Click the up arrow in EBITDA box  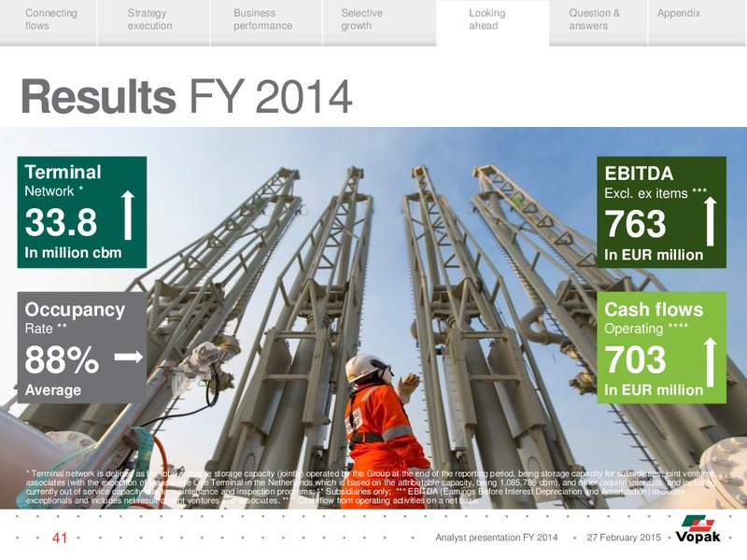tap(711, 221)
